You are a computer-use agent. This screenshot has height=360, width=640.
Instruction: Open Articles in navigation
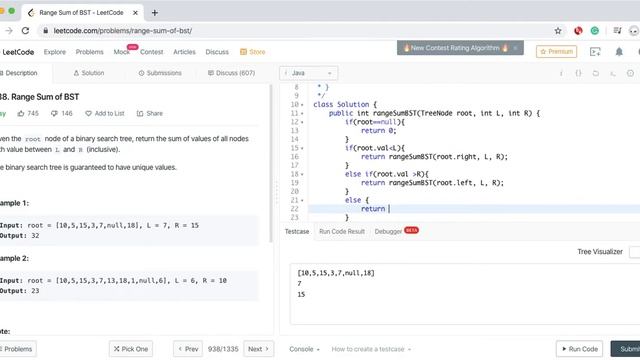pos(184,52)
